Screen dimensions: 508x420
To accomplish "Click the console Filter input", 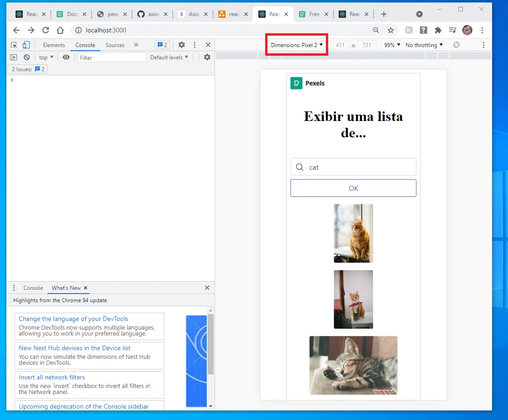I will tap(112, 58).
